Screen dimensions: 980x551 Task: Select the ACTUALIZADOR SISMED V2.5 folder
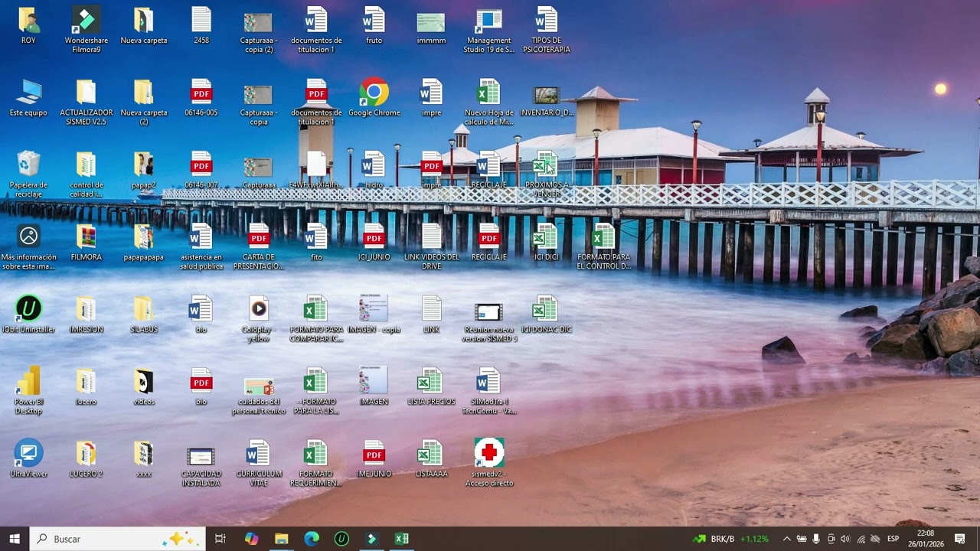pos(87,102)
